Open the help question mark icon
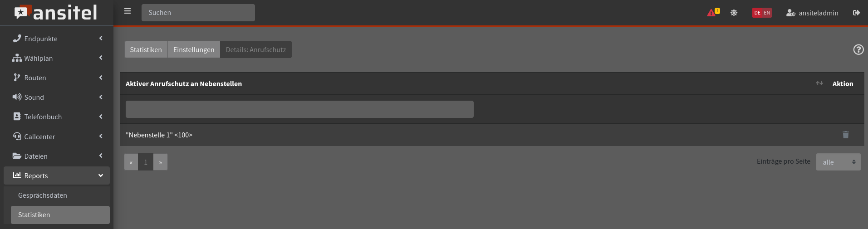 pyautogui.click(x=858, y=49)
